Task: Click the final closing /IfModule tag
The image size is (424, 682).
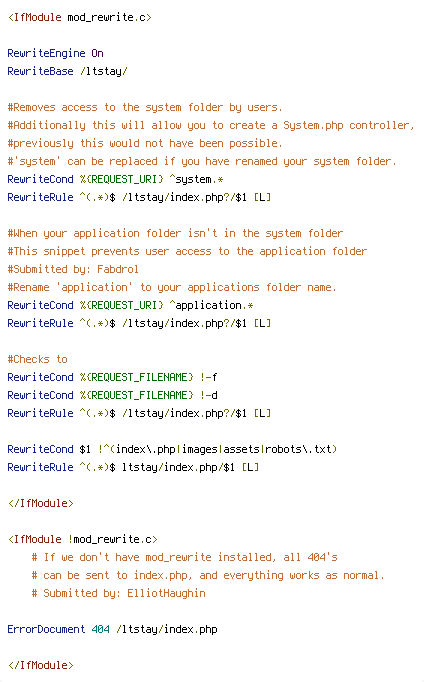Action: (41, 665)
